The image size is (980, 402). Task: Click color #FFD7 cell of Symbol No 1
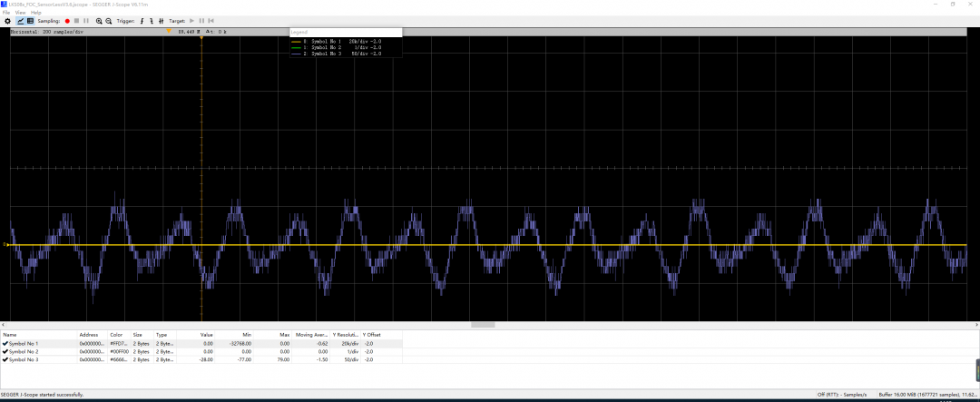click(x=119, y=344)
